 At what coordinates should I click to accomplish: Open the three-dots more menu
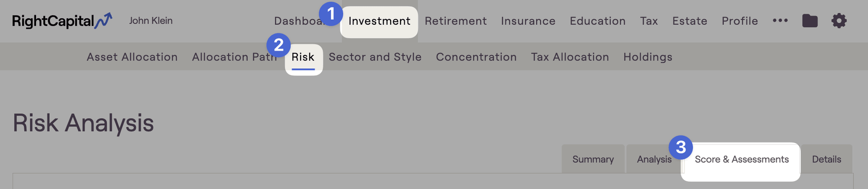click(x=780, y=20)
